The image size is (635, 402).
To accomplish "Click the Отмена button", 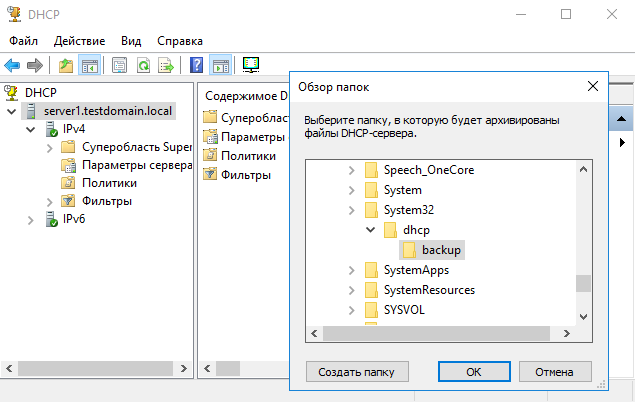I will click(553, 372).
